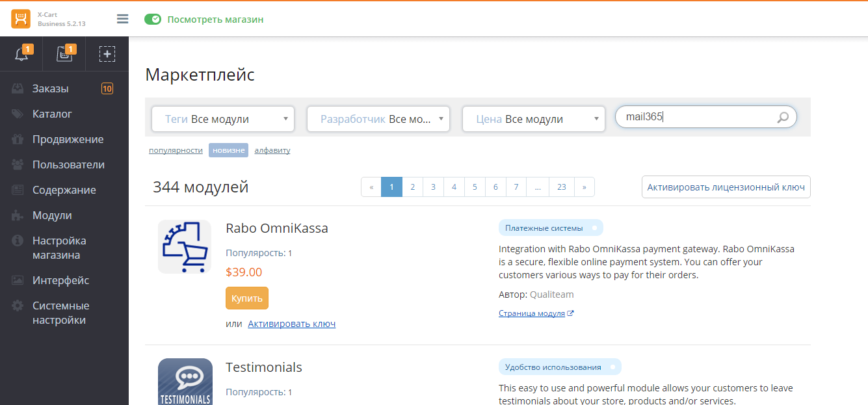Click the pagination ellipsis
The height and width of the screenshot is (405, 868).
pos(538,187)
